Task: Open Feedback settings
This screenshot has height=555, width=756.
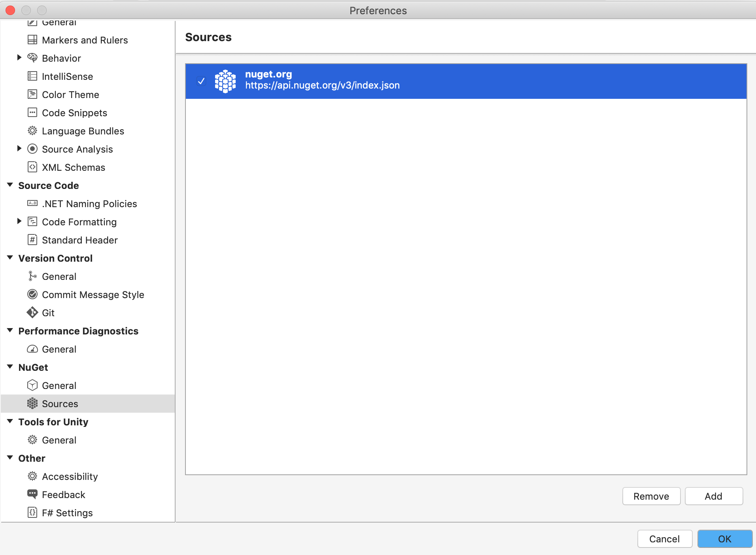Action: click(x=64, y=495)
